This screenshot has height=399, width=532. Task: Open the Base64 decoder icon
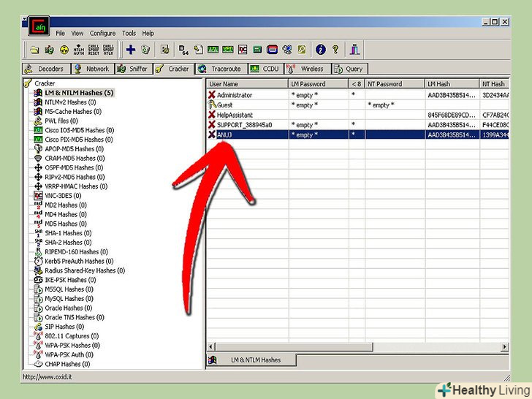[x=183, y=50]
